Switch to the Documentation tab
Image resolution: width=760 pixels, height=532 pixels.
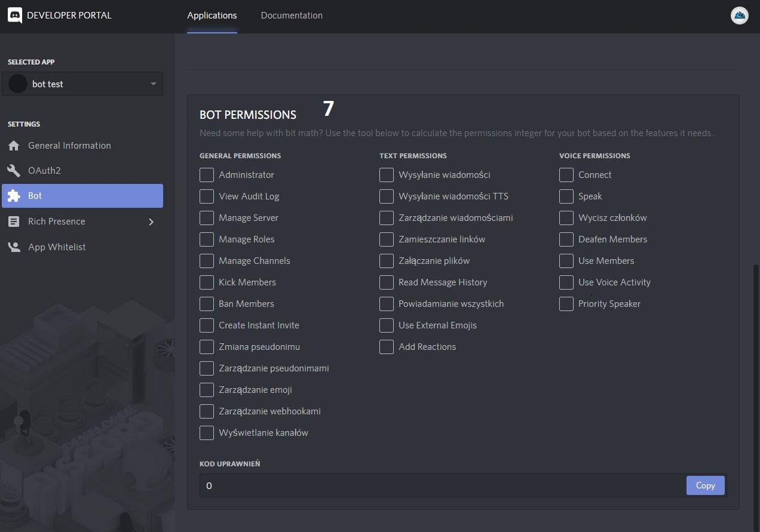point(292,16)
